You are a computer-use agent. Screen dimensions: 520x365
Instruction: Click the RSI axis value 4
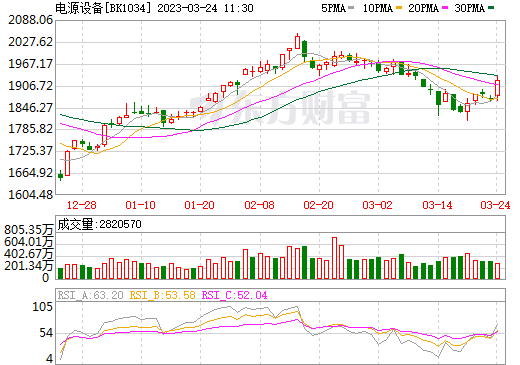(x=50, y=359)
